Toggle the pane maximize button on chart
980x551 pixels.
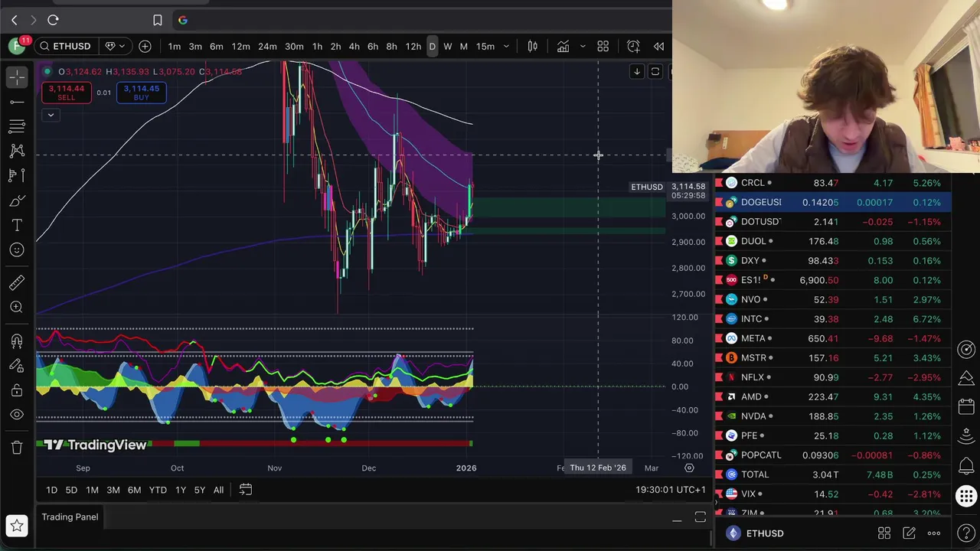(x=655, y=72)
